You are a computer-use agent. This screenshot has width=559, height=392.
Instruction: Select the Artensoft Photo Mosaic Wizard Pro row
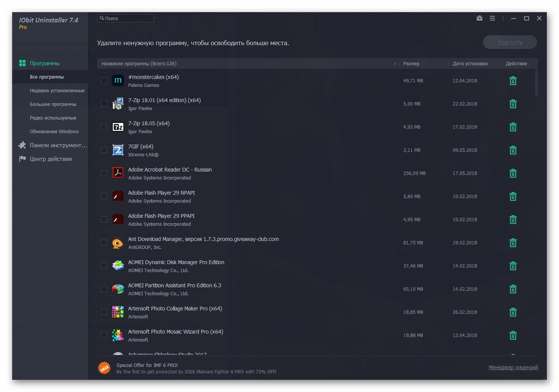[x=317, y=335]
